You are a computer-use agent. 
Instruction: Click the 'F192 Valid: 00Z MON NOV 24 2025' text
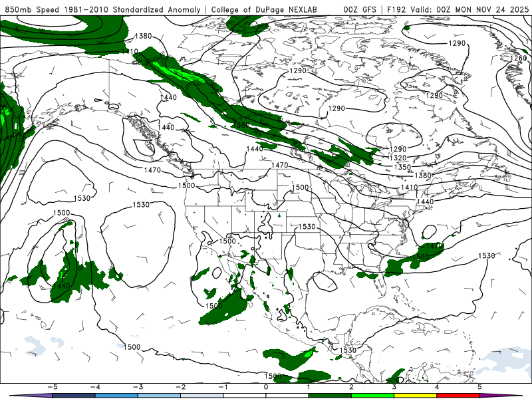coord(458,9)
